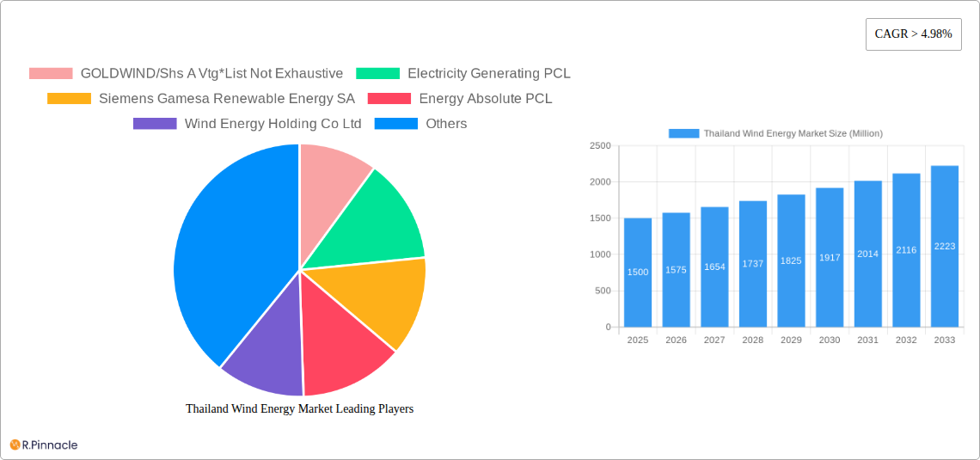Click the 2027 bar showing 1654
The height and width of the screenshot is (460, 980).
pos(714,267)
